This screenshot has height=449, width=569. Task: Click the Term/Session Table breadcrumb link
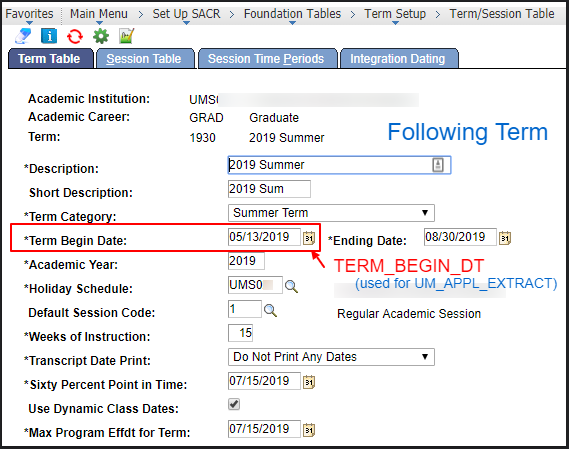502,14
